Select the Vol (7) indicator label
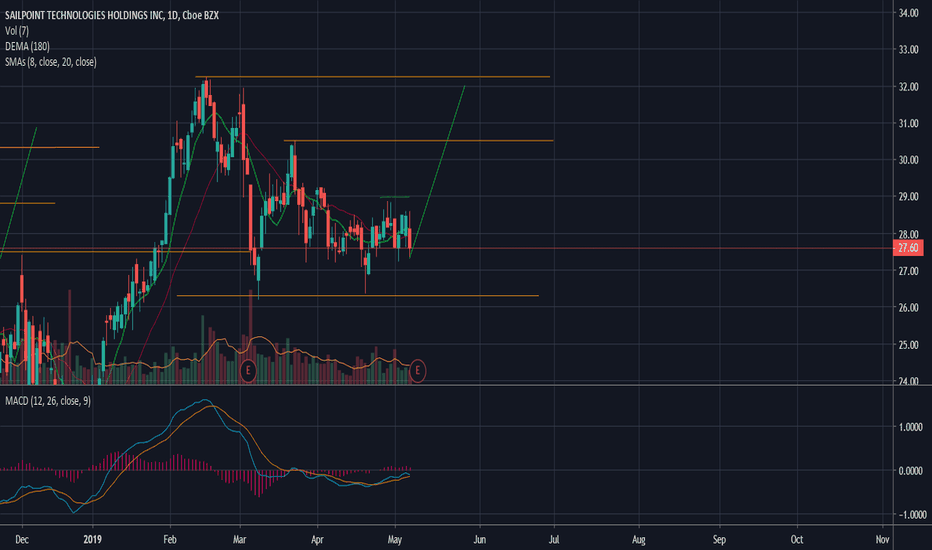 (17, 31)
